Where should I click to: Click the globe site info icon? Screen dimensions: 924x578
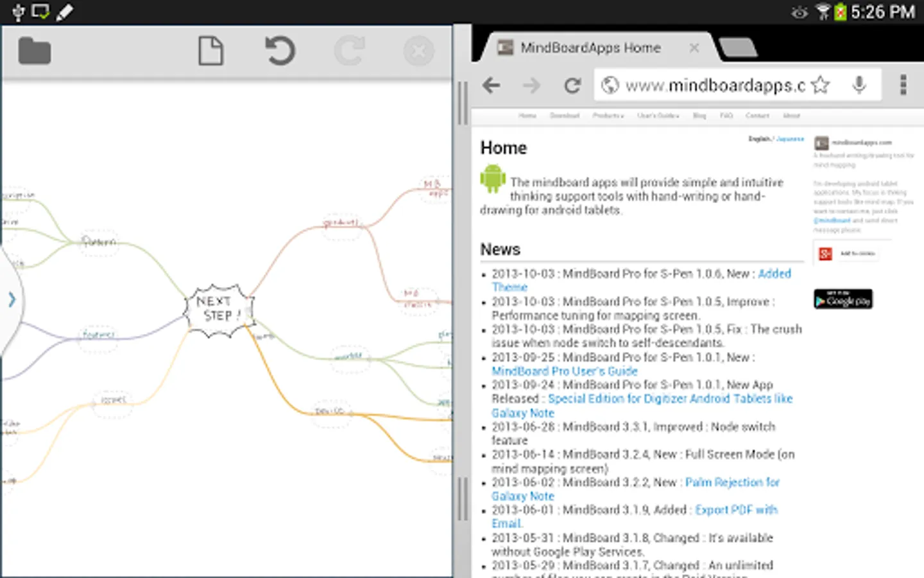[x=610, y=85]
